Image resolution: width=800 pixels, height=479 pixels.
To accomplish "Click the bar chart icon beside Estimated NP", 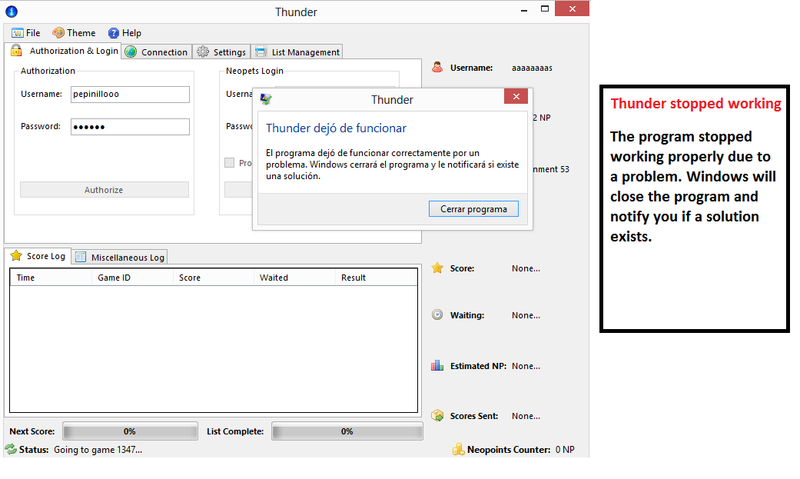I will pyautogui.click(x=437, y=366).
